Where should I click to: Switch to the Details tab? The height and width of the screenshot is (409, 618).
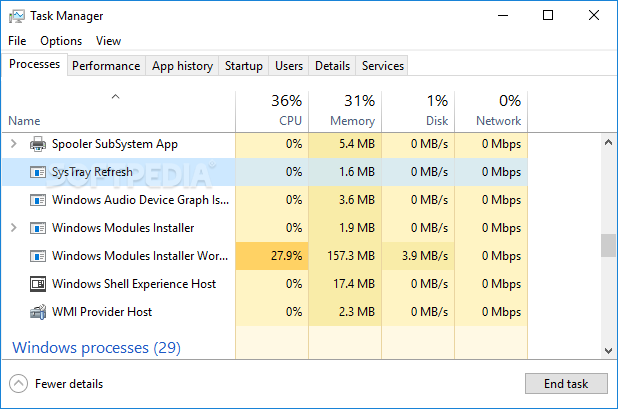(332, 66)
